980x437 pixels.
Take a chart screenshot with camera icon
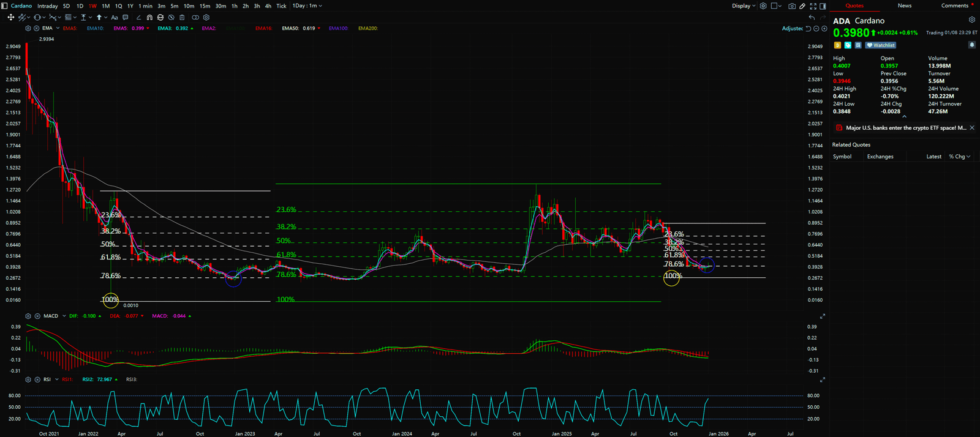(x=792, y=6)
